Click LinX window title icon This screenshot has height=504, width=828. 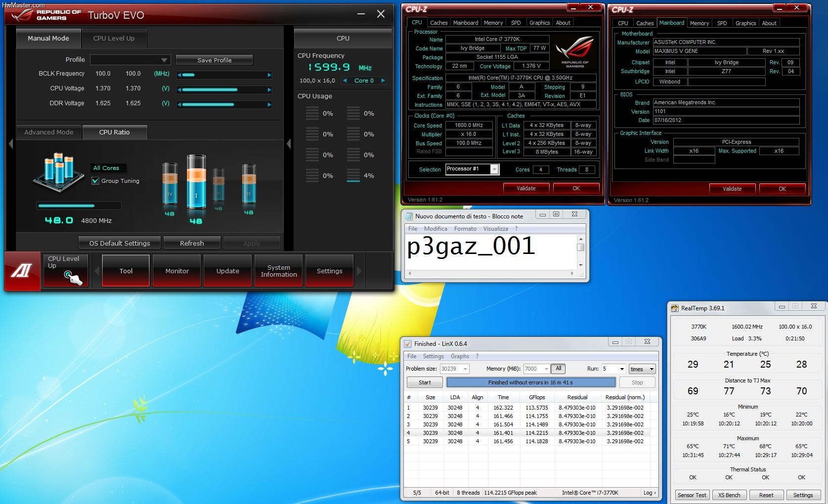(x=407, y=343)
